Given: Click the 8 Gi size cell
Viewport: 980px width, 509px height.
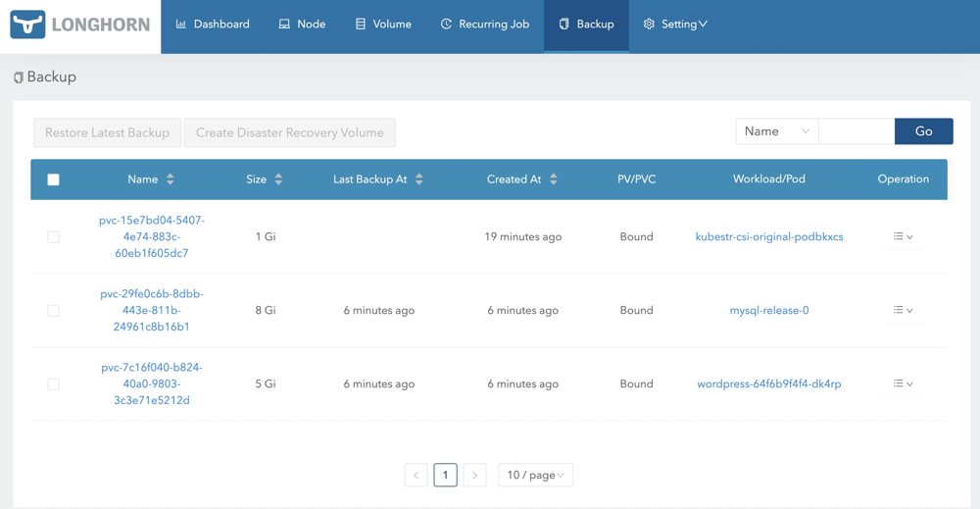Looking at the screenshot, I should [266, 310].
